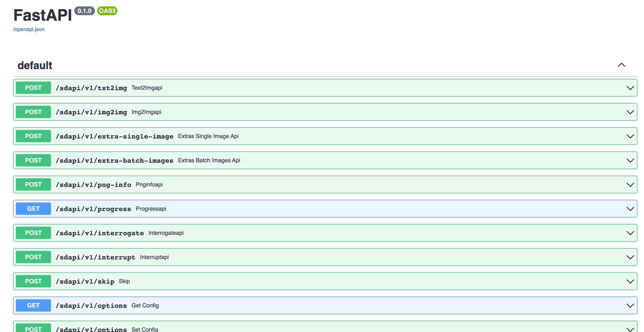The image size is (644, 332).
Task: Click POST badge for img2img
Action: point(33,112)
